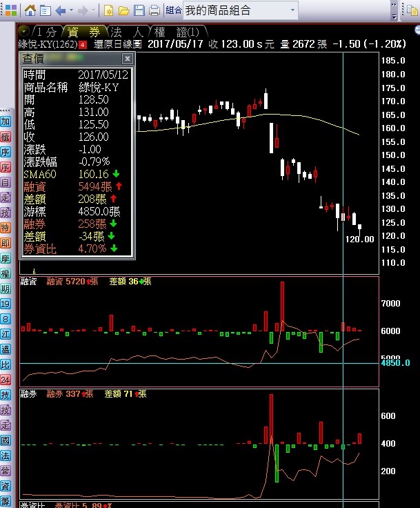
Task: Click the 還原日線圖 chart title
Action: [118, 44]
